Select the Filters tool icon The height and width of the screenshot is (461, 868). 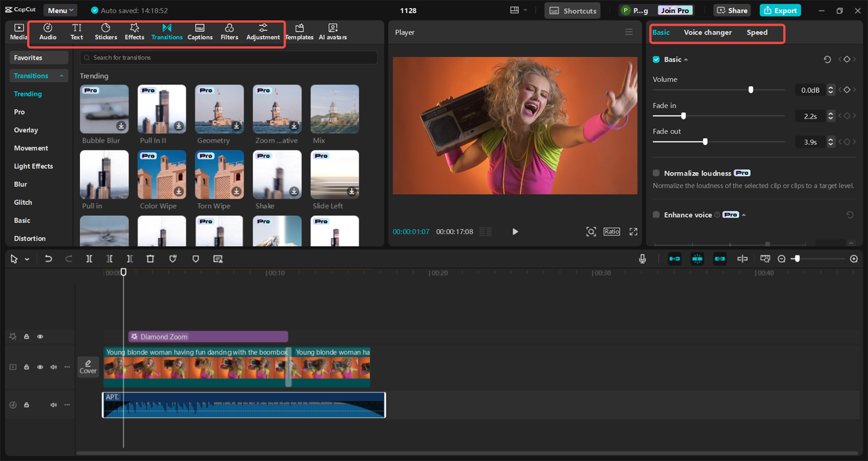pos(229,32)
